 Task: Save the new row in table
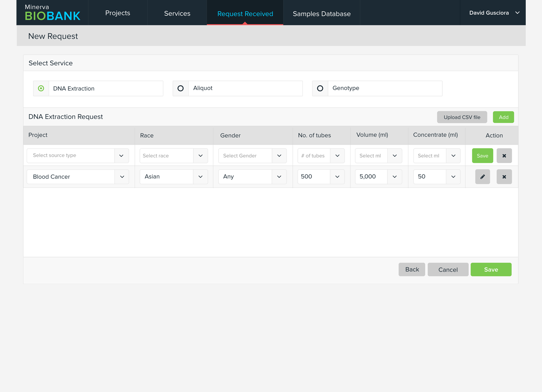pyautogui.click(x=482, y=156)
